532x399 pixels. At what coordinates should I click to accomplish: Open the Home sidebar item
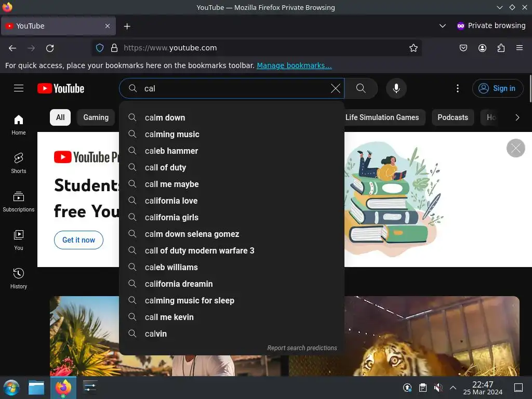pyautogui.click(x=19, y=125)
